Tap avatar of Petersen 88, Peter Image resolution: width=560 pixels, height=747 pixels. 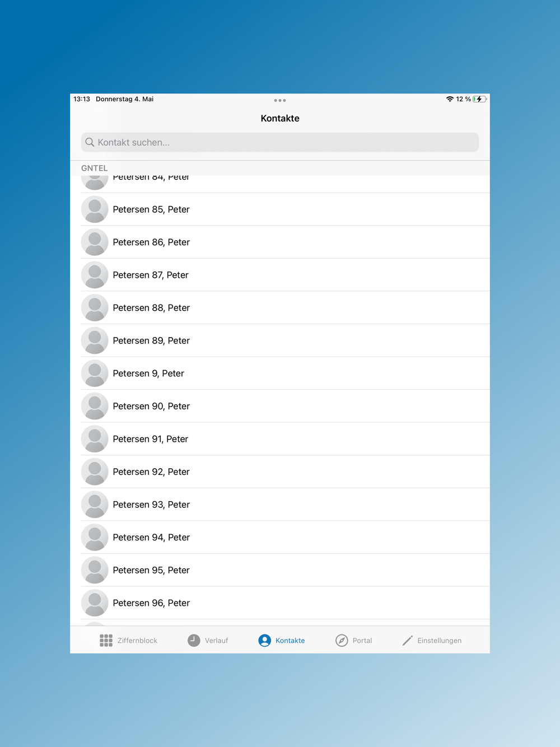point(95,308)
